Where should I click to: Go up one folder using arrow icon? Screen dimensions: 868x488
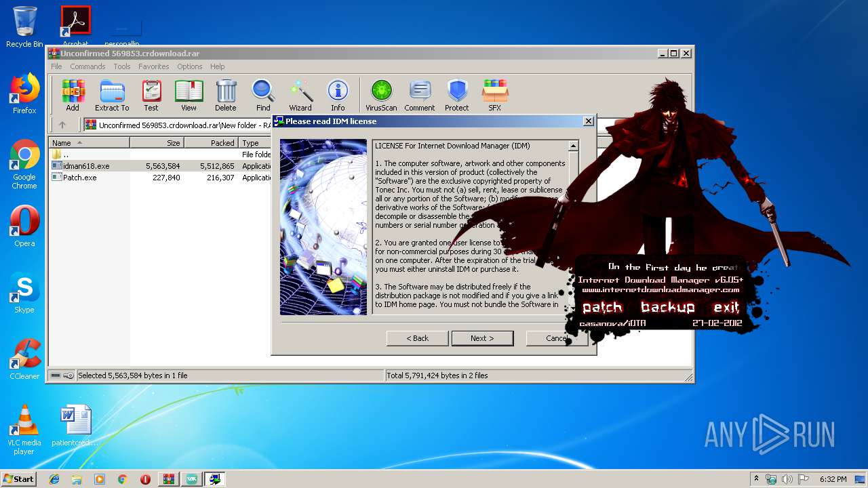click(62, 125)
